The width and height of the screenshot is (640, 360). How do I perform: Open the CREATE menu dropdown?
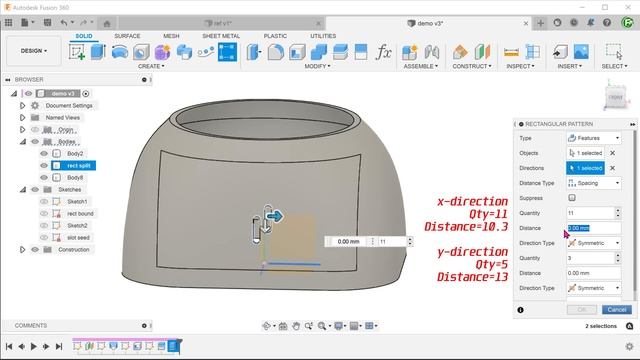pos(151,66)
